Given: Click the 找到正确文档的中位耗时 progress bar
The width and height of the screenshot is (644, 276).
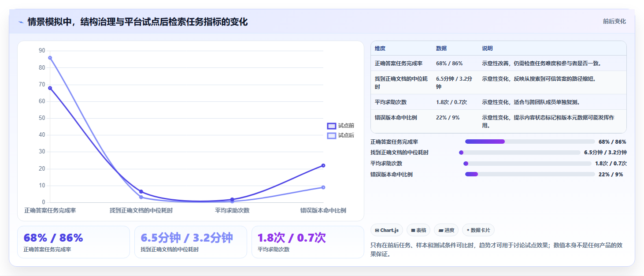Looking at the screenshot, I should 519,153.
